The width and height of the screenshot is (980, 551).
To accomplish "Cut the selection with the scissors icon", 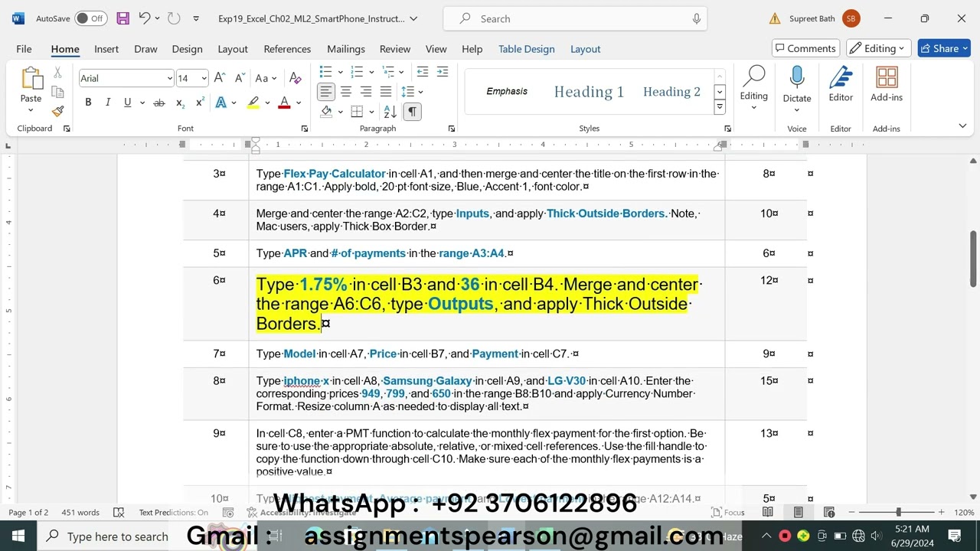I will coord(57,73).
